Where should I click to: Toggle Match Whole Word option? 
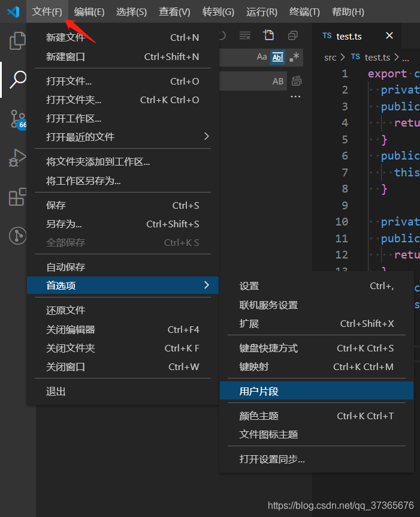point(277,58)
